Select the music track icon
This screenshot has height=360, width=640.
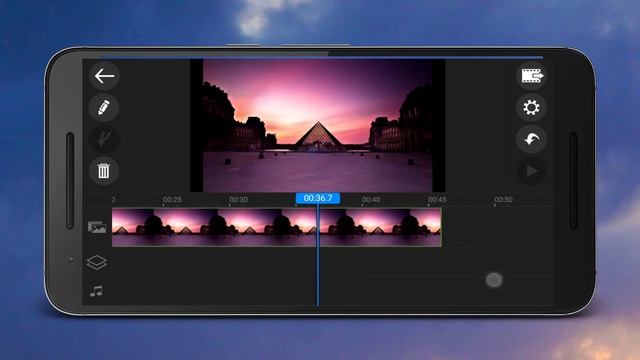pos(96,291)
